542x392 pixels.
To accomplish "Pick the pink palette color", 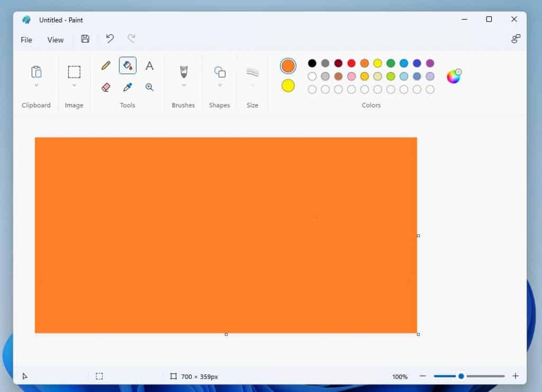I will point(351,76).
